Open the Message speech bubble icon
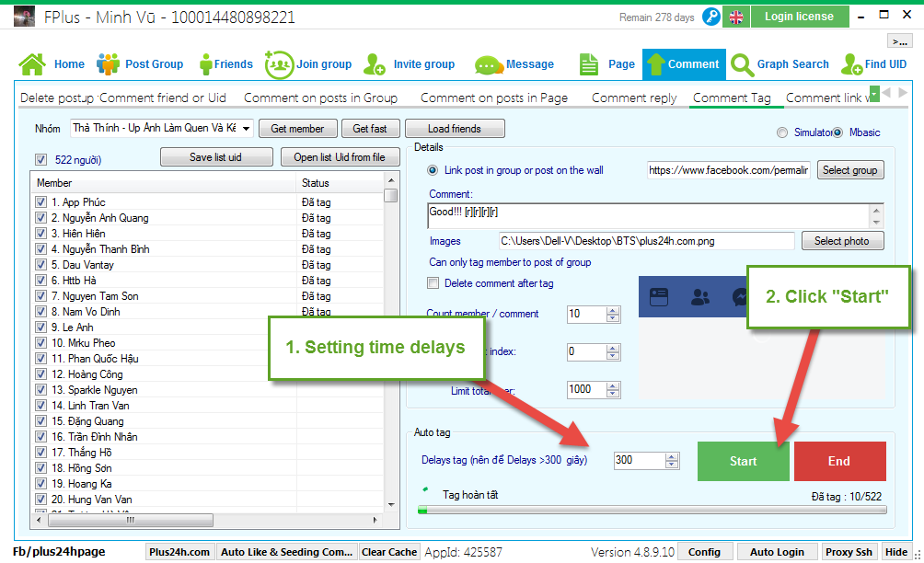The width and height of the screenshot is (924, 563). (x=488, y=64)
